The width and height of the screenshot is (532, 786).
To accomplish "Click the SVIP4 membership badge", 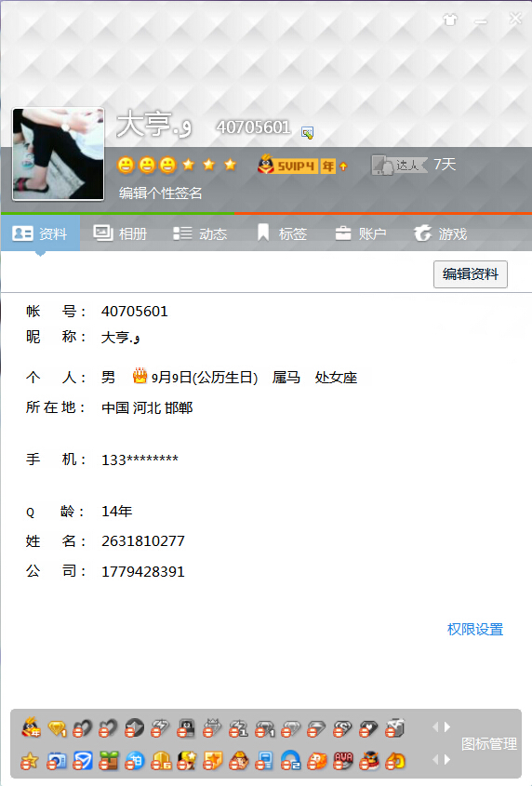I will [296, 165].
